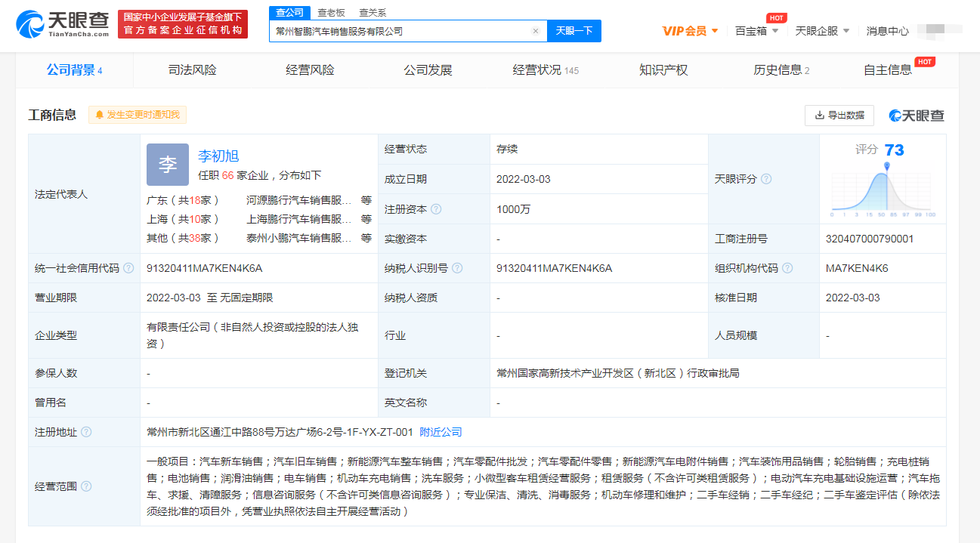Screen dimensions: 980x543
Task: Click the help icon next to 经营范围
Action: click(86, 486)
